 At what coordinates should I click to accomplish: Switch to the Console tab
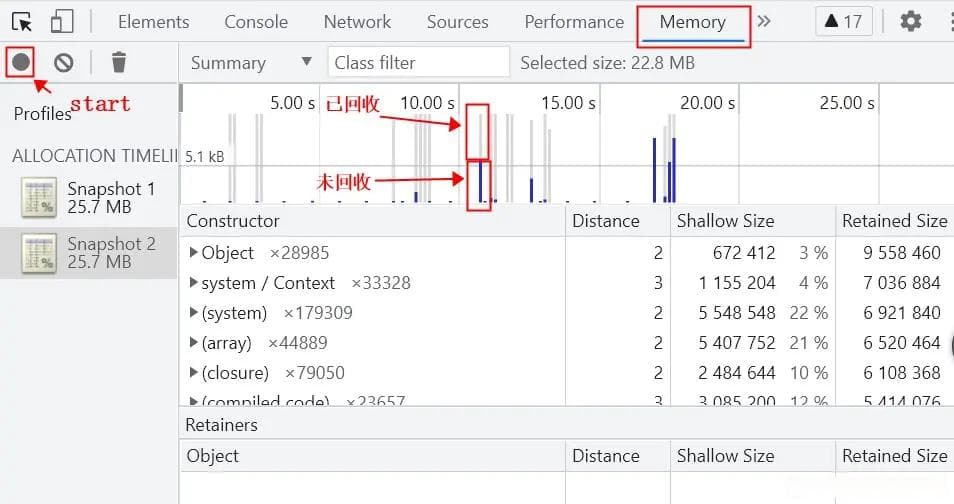[x=256, y=21]
